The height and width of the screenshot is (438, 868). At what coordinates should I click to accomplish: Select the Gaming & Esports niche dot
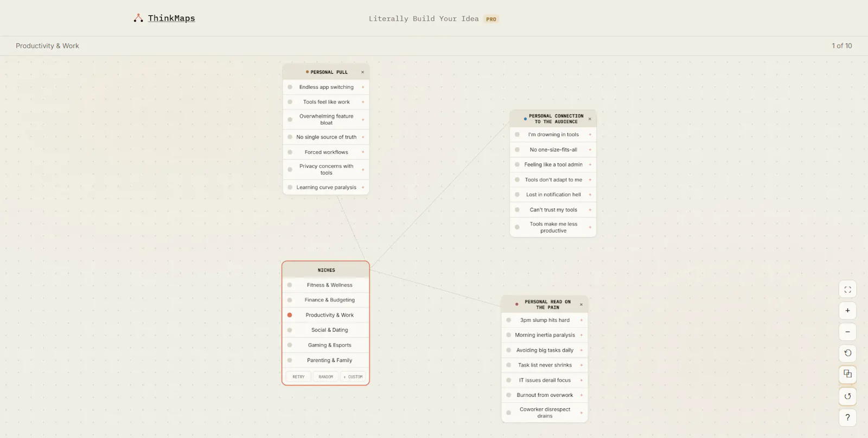click(x=290, y=345)
